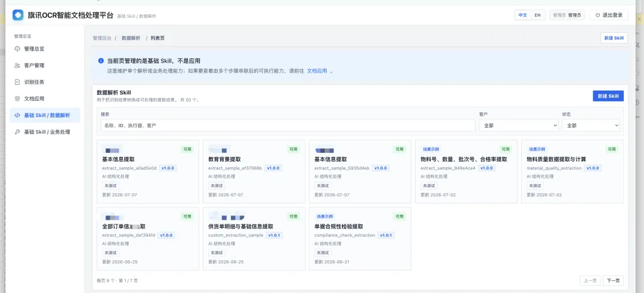Click the wrench icon beside 基础 Skill / 业务处理
Screen dimensions: 644x293
click(17, 132)
